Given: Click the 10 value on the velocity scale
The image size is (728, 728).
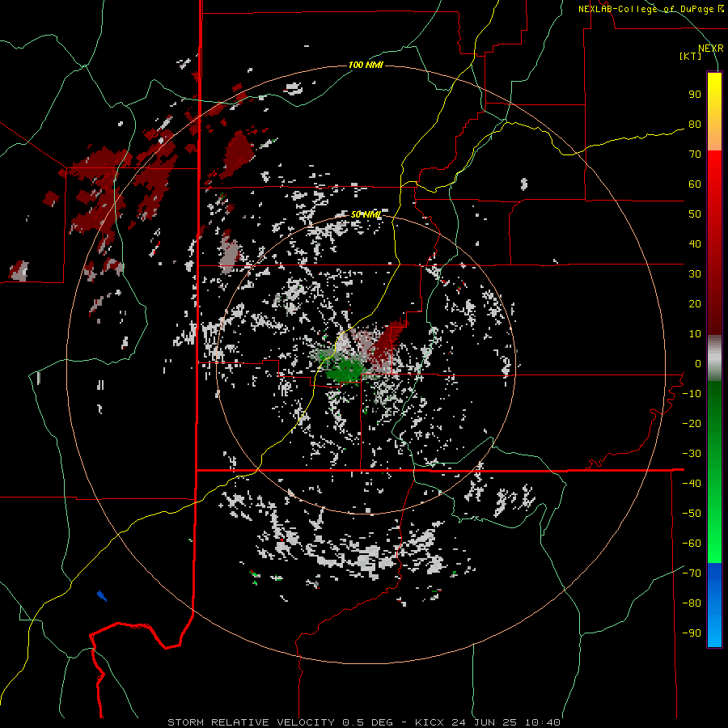Looking at the screenshot, I should [x=695, y=334].
